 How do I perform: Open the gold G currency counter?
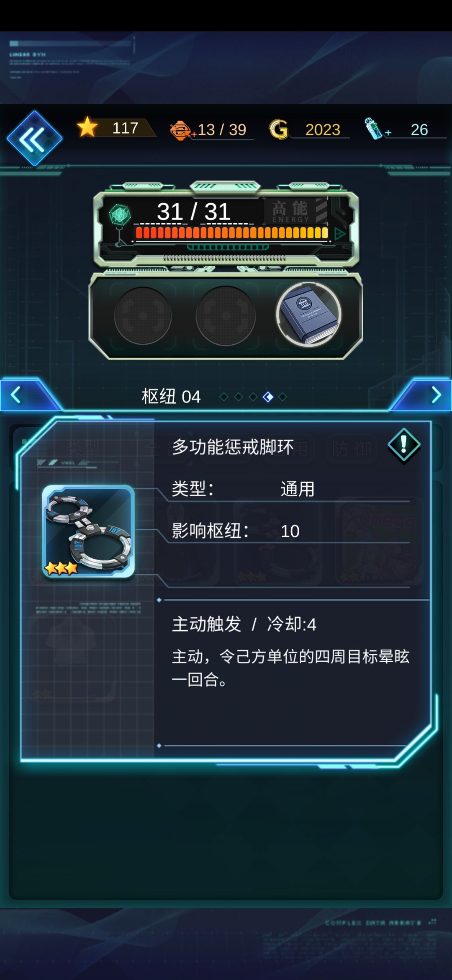309,129
